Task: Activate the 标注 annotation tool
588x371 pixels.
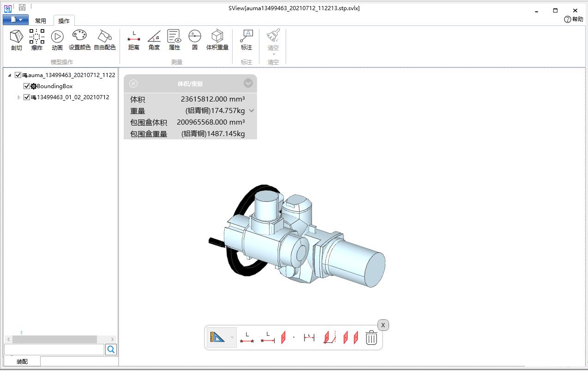Action: [x=246, y=40]
